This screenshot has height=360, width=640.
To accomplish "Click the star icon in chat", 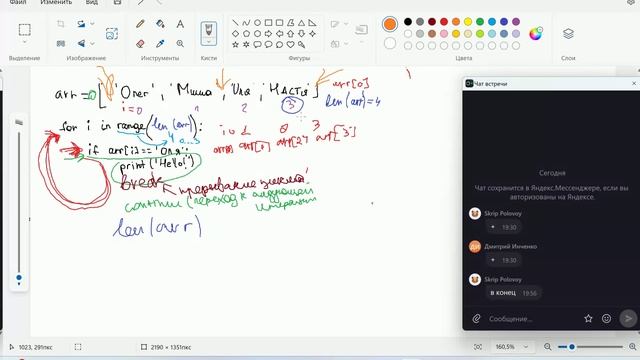I will click(x=588, y=318).
